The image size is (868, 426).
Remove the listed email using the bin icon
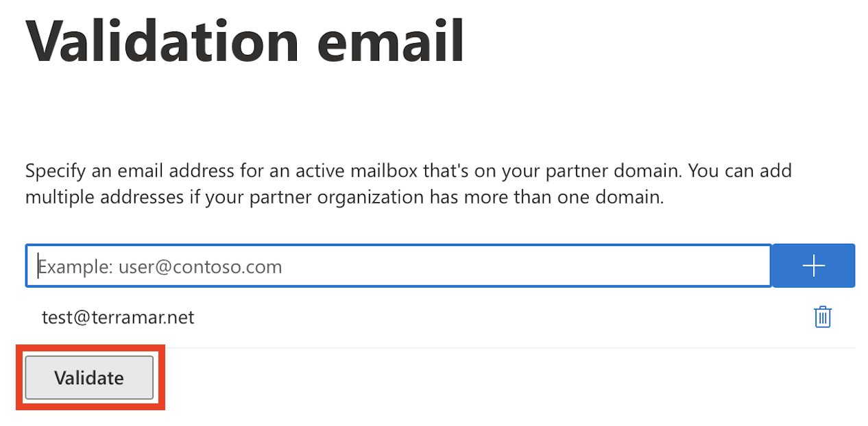822,317
